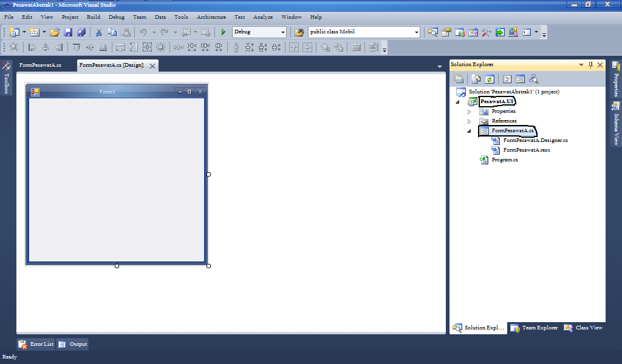Viewport: 622px width, 364px height.
Task: Switch to the Team Explorer tab
Action: pyautogui.click(x=535, y=328)
